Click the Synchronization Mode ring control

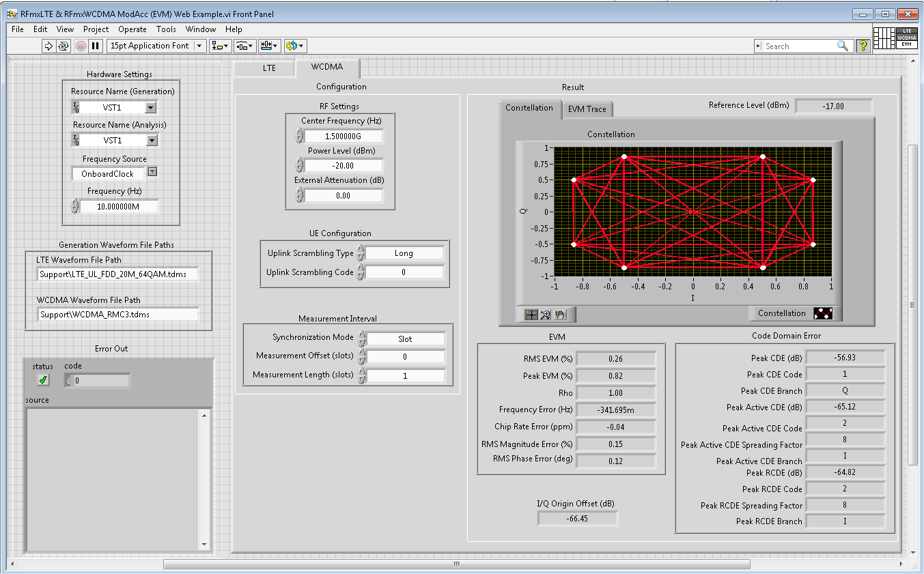[406, 339]
